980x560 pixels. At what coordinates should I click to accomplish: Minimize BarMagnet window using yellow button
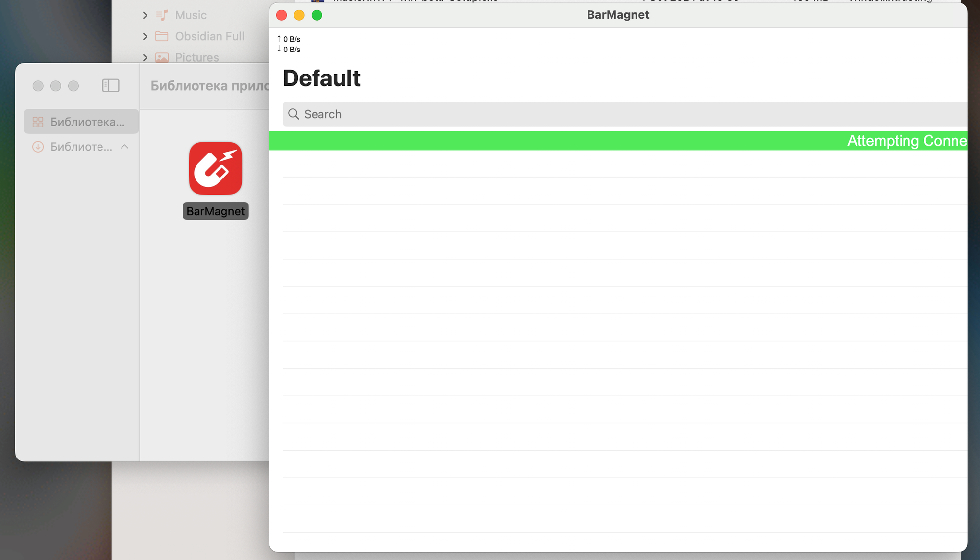tap(299, 15)
